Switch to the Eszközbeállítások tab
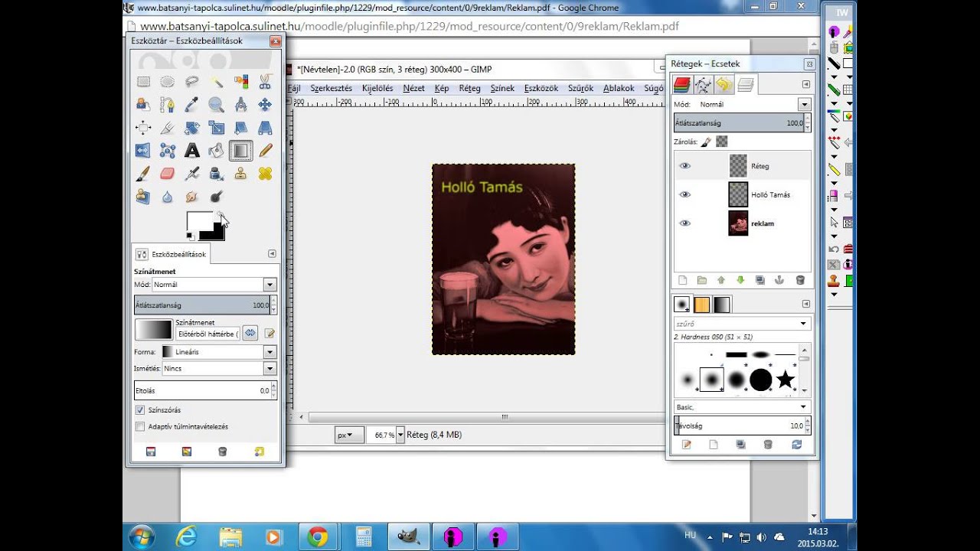980x551 pixels. 171,254
